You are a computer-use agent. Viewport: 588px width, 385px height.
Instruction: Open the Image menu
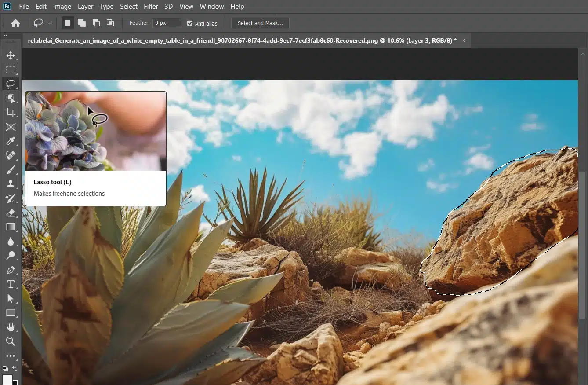[x=62, y=7]
